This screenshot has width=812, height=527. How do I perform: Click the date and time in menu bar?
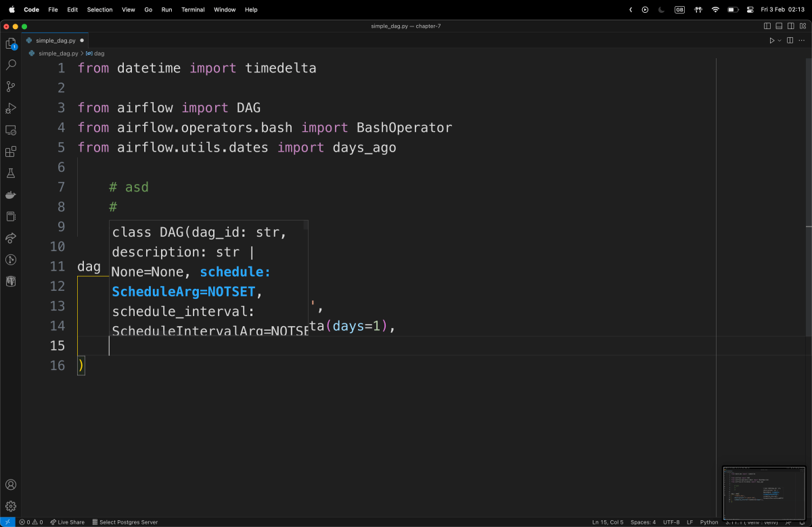tap(782, 9)
